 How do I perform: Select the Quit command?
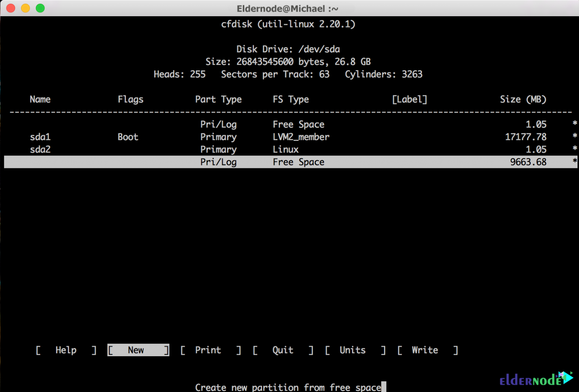[282, 350]
